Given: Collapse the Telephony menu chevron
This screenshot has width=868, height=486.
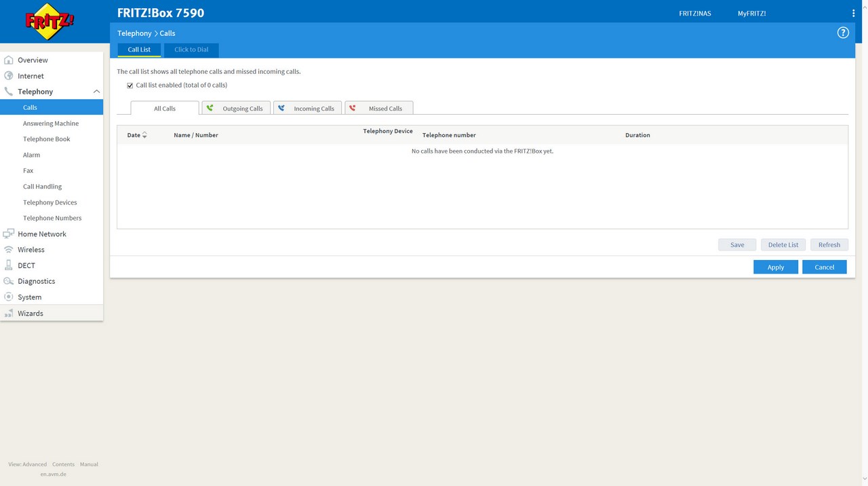Looking at the screenshot, I should pos(96,92).
